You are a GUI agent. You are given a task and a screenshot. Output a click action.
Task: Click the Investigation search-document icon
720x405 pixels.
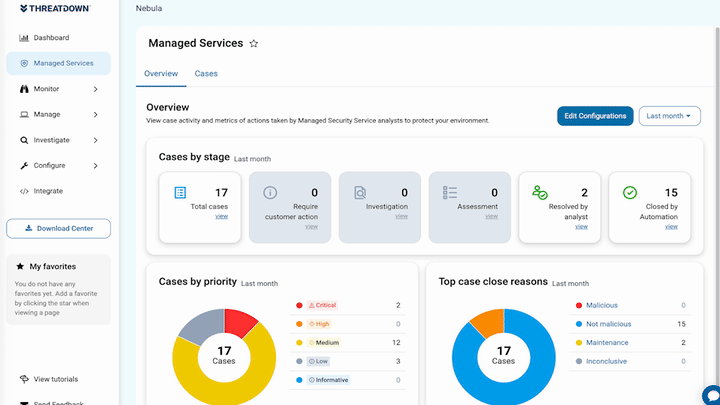coord(360,192)
